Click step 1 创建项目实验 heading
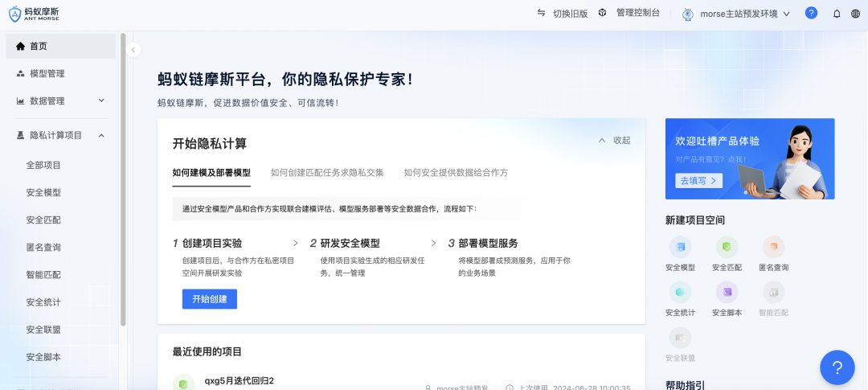The width and height of the screenshot is (868, 390). pos(212,243)
